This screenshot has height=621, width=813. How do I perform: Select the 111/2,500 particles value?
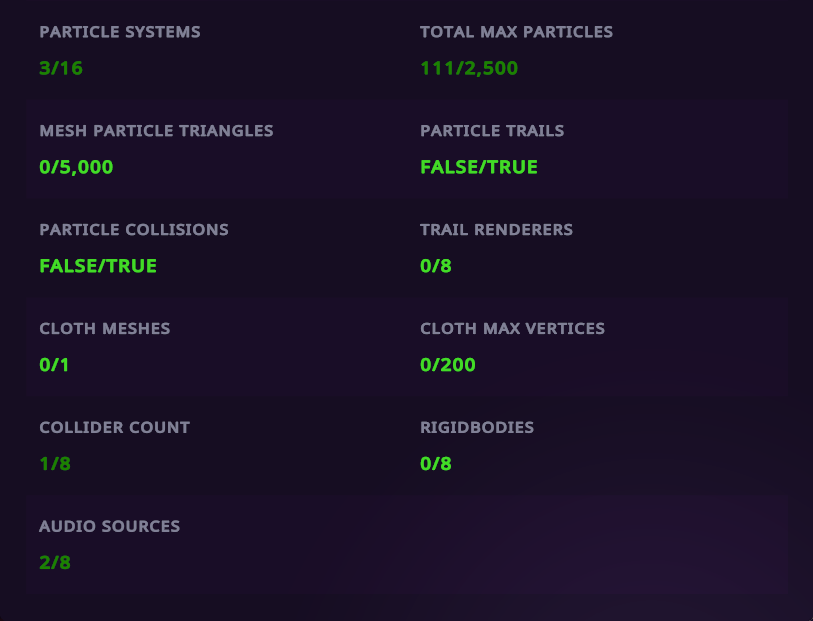469,68
